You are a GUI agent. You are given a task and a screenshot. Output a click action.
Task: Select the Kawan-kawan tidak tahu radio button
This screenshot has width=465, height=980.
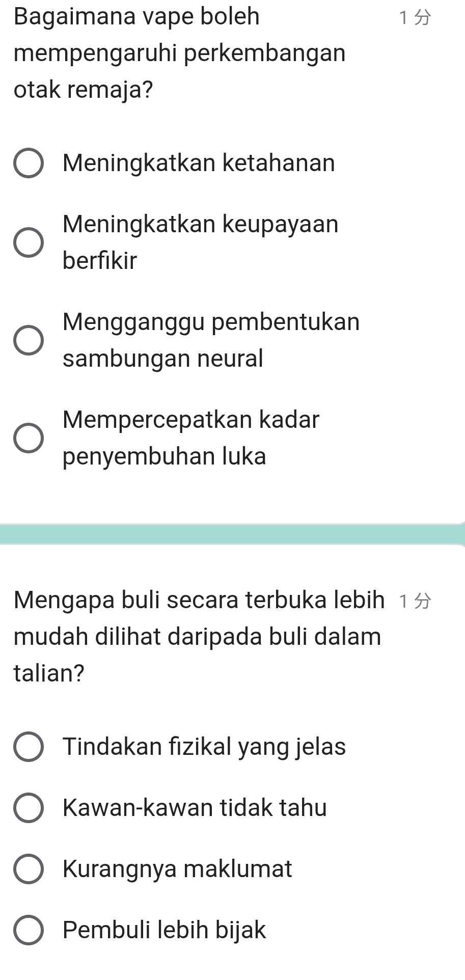point(29,808)
